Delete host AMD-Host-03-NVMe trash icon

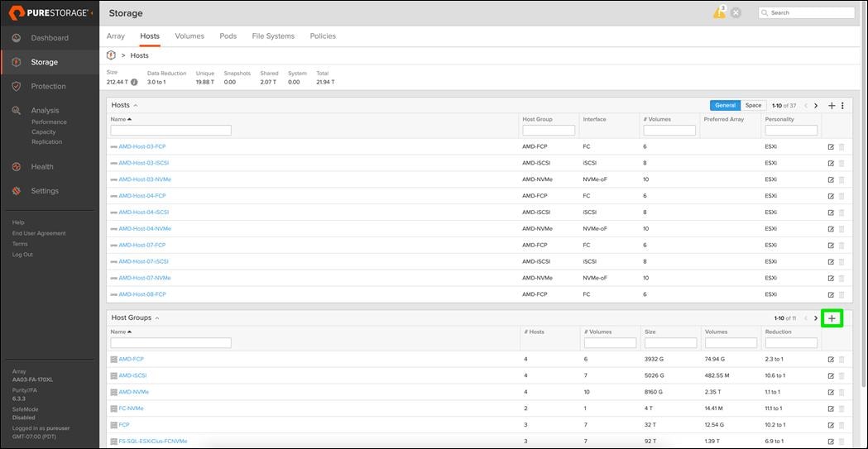(842, 179)
